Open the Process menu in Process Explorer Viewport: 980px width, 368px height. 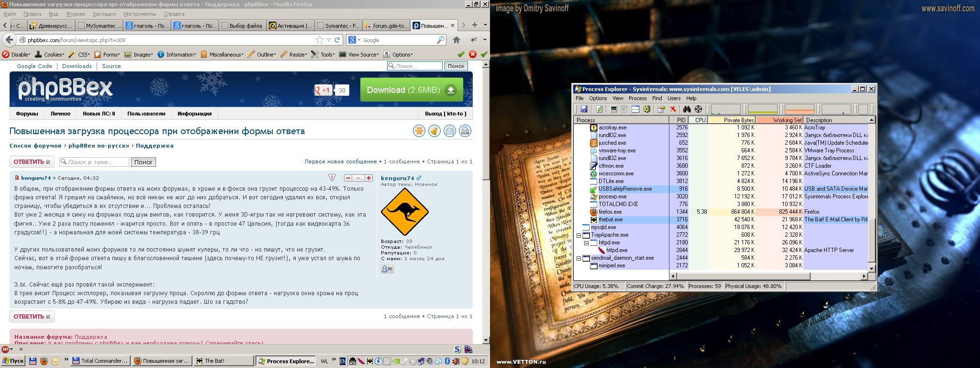[x=637, y=98]
